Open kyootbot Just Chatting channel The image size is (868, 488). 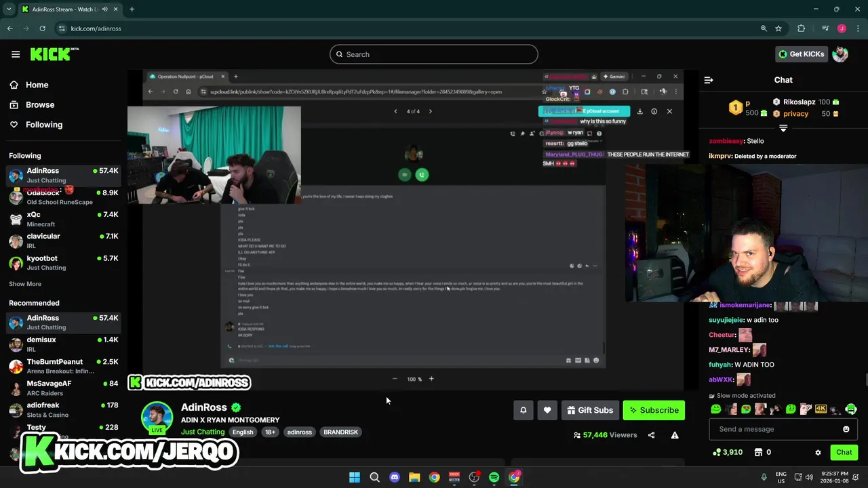pos(64,262)
